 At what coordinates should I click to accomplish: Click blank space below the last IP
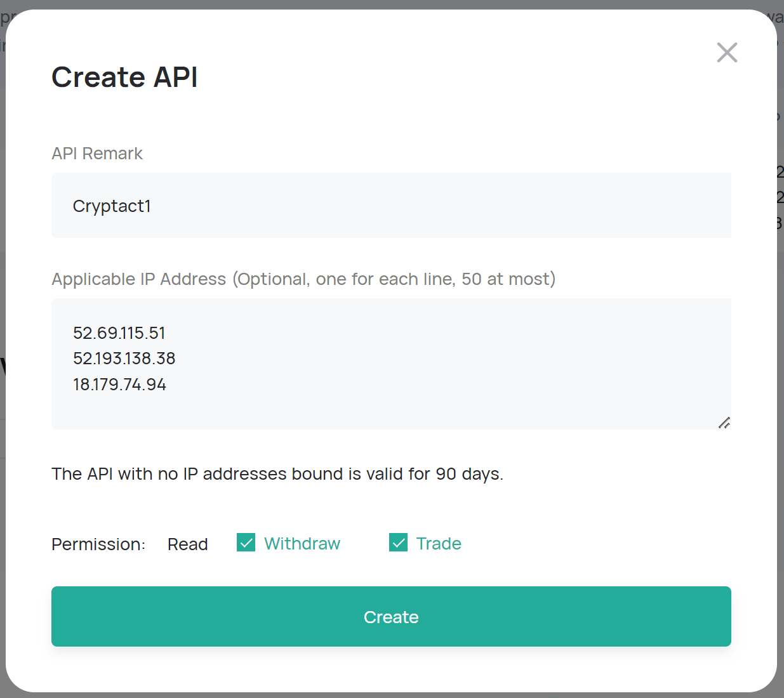[x=317, y=410]
